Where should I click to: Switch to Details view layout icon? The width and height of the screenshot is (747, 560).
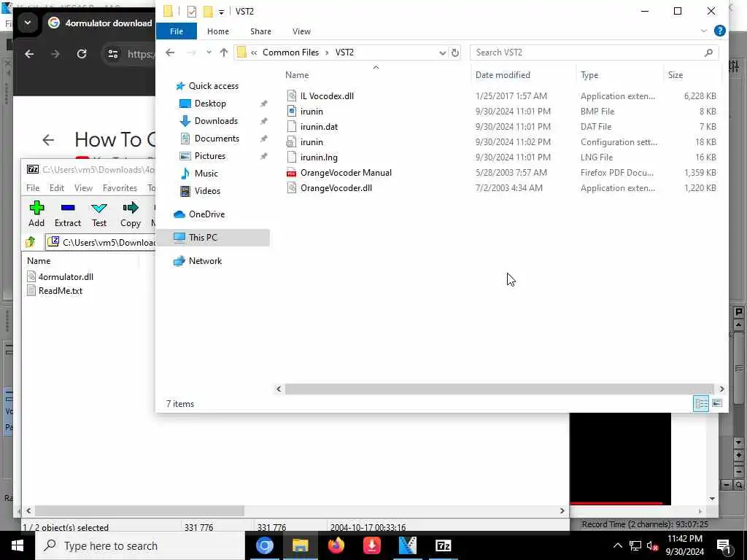pos(701,404)
